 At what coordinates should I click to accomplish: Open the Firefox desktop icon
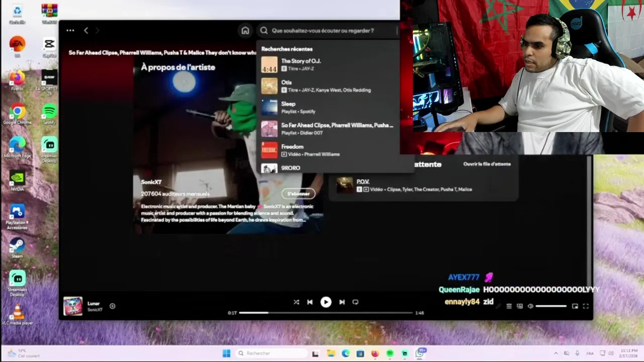tap(17, 80)
